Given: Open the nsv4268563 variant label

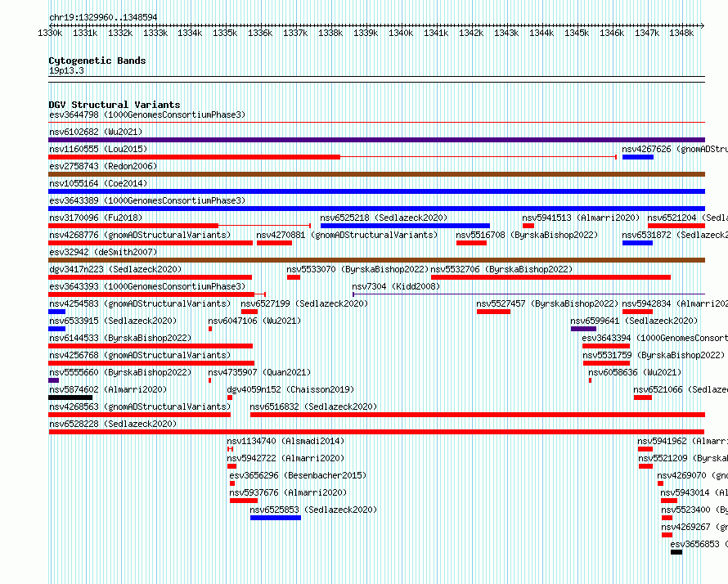Looking at the screenshot, I should pos(140,407).
